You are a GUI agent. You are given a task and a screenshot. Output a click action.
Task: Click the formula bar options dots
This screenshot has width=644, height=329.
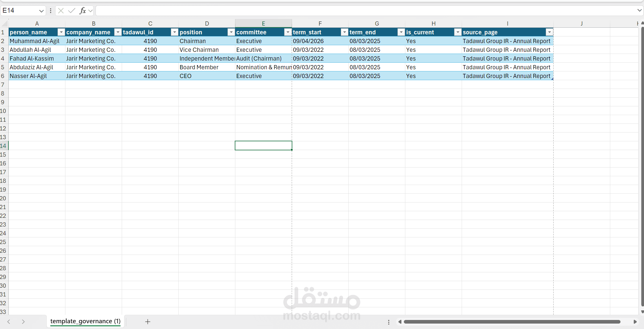pyautogui.click(x=51, y=11)
